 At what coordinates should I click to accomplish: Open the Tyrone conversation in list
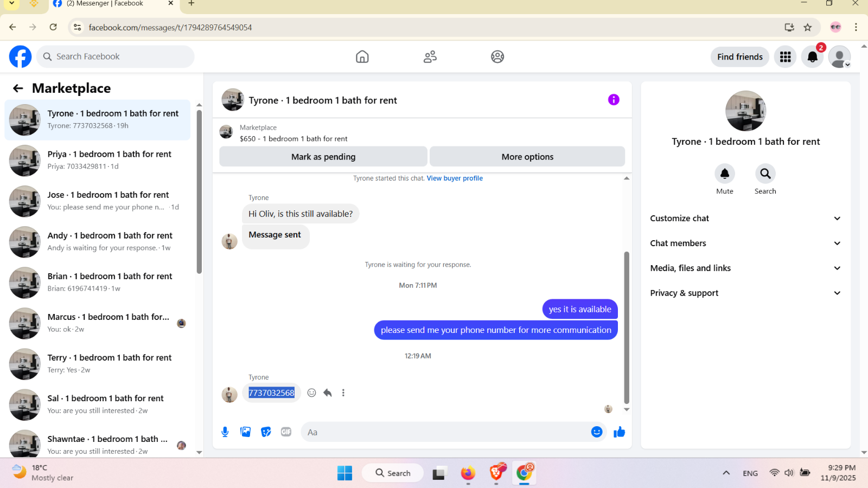click(98, 120)
